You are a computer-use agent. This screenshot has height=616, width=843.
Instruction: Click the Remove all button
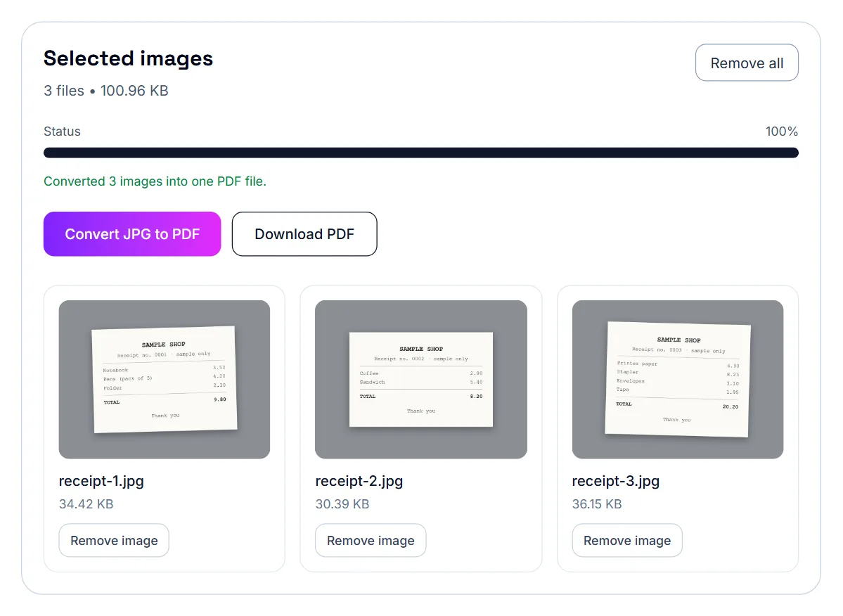(746, 63)
